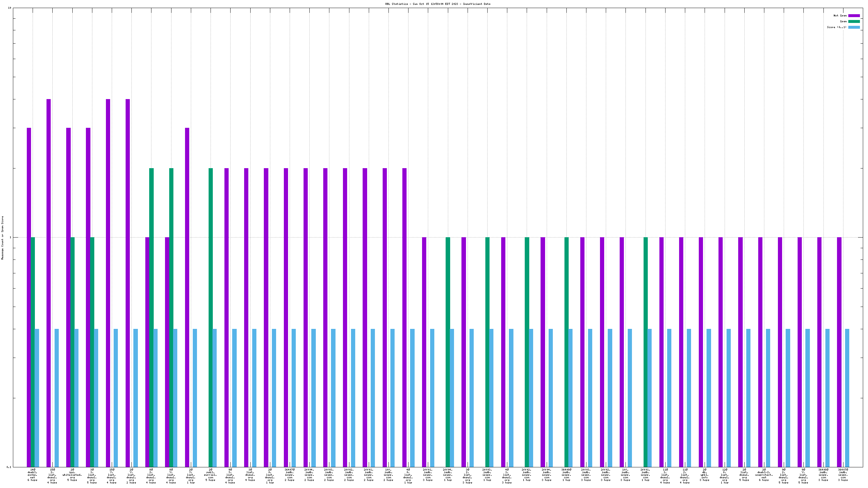Click the '2@ psbl.surriel.com 5 hops' label
This screenshot has width=868, height=488.
pyautogui.click(x=211, y=474)
